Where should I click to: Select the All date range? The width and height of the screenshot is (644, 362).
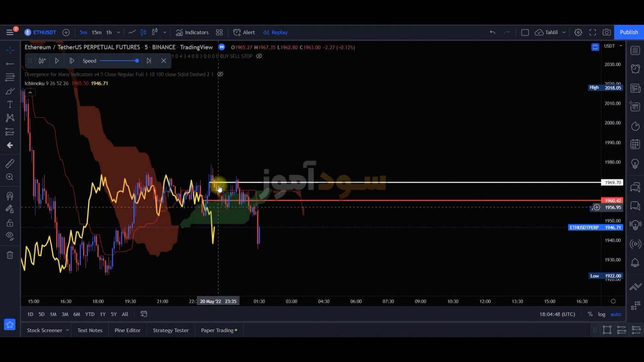coord(125,314)
